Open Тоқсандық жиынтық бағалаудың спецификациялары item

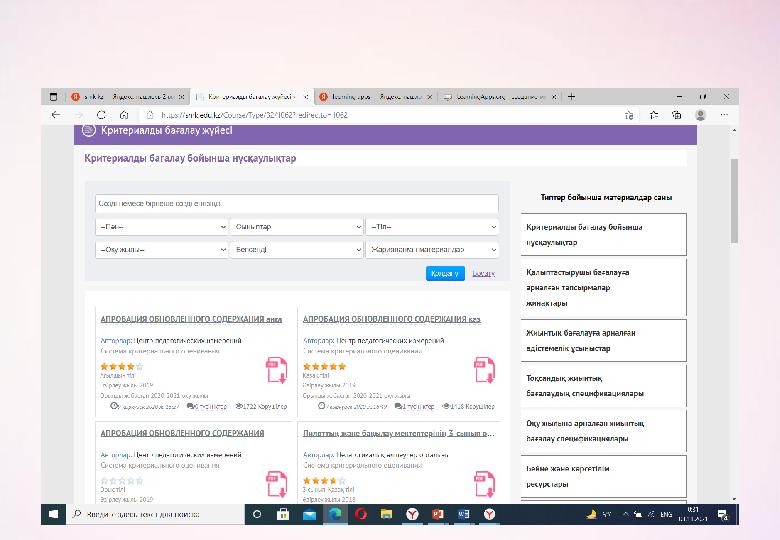coord(603,385)
